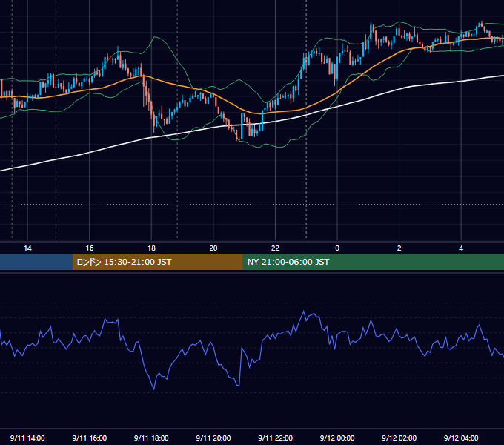Click the 9/12 00:00 label on oscillator axis
Viewport: 504px width, 445px height.
click(337, 438)
